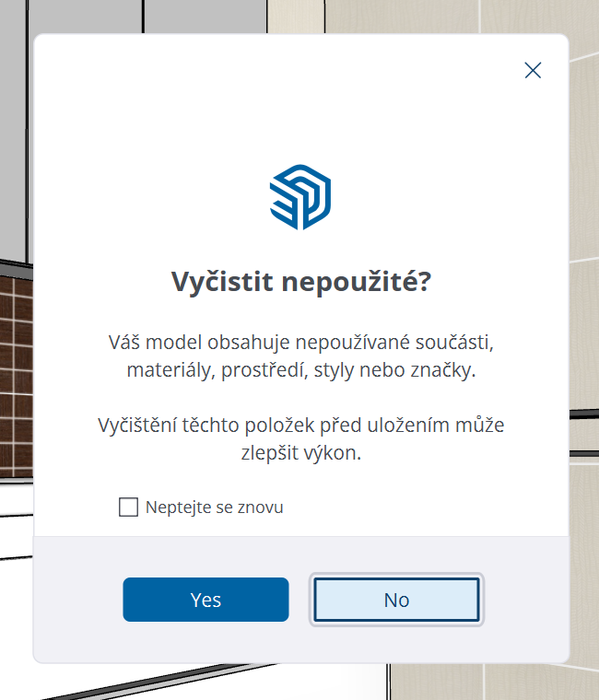Viewport: 599px width, 700px height.
Task: Click the Neptejte se znovu label text
Action: pos(215,507)
